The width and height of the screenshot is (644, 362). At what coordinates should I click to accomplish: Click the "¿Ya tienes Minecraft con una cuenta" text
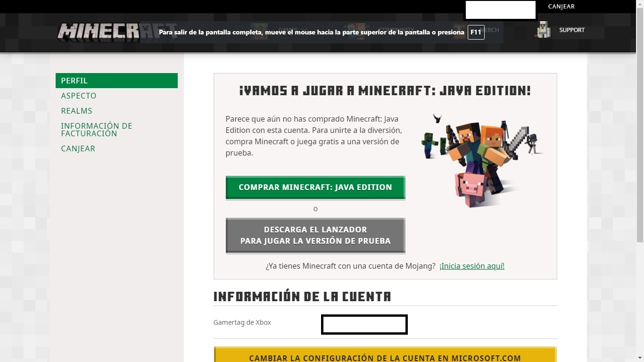pyautogui.click(x=350, y=266)
